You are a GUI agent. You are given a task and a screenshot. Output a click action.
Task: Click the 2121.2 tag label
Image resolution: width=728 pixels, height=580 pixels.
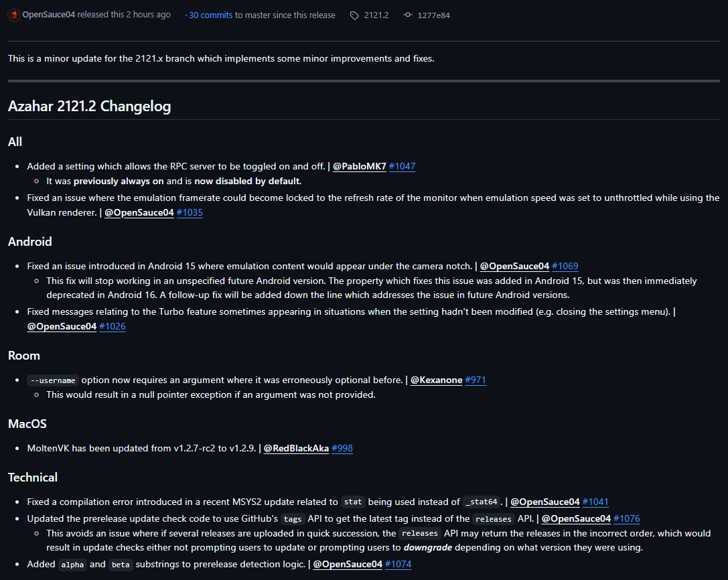click(x=376, y=15)
